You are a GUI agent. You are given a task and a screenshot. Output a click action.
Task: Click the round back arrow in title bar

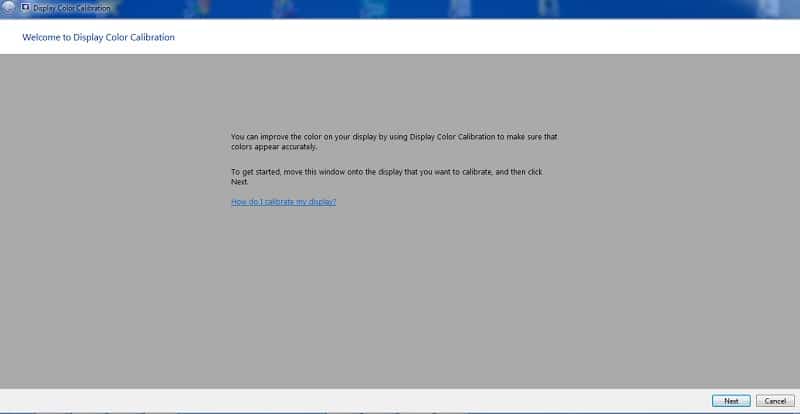pyautogui.click(x=9, y=8)
